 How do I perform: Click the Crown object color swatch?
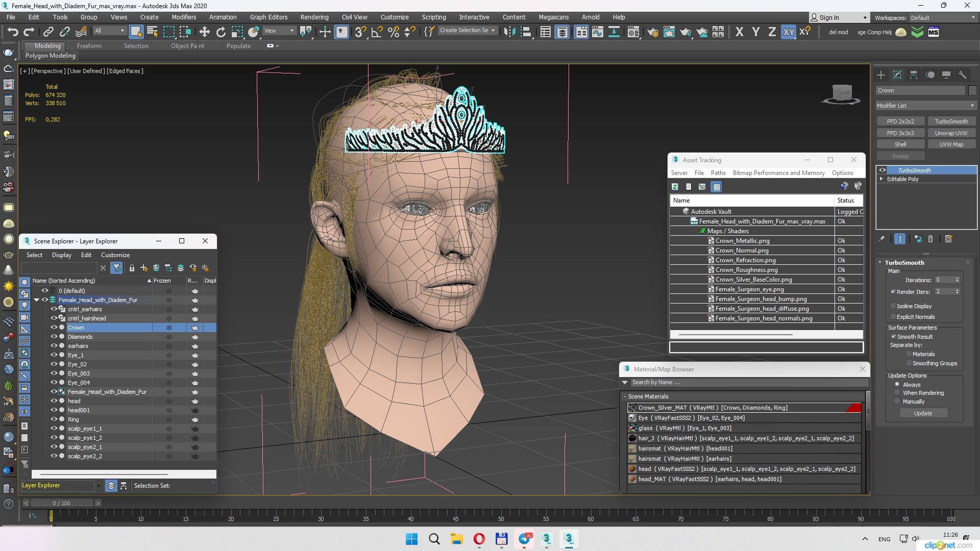pos(972,90)
